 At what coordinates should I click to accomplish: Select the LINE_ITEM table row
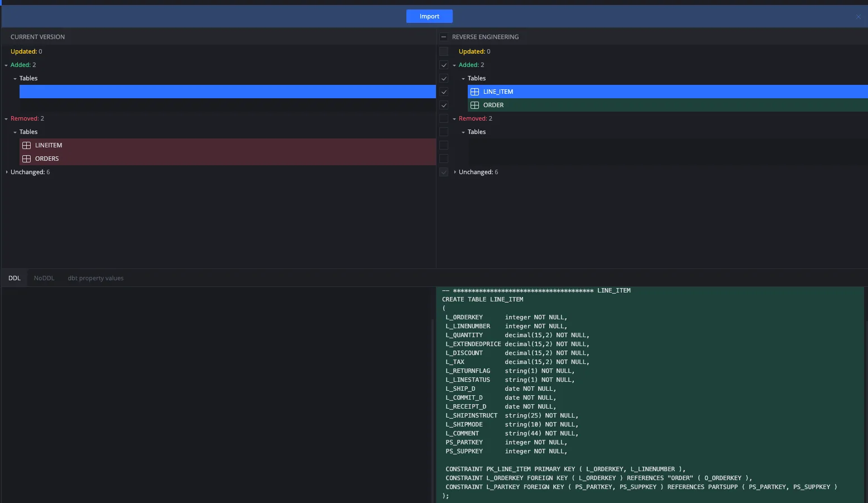point(668,92)
